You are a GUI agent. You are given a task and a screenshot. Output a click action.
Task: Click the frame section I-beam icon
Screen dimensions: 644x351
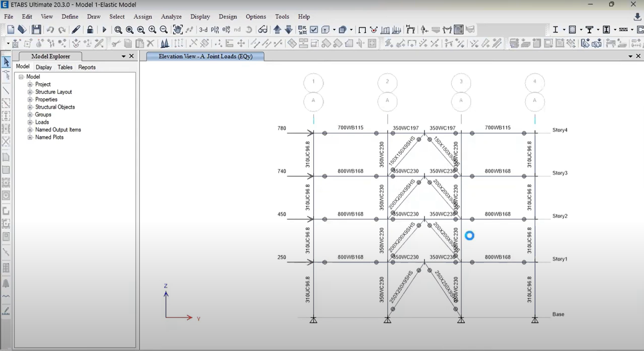pos(555,30)
